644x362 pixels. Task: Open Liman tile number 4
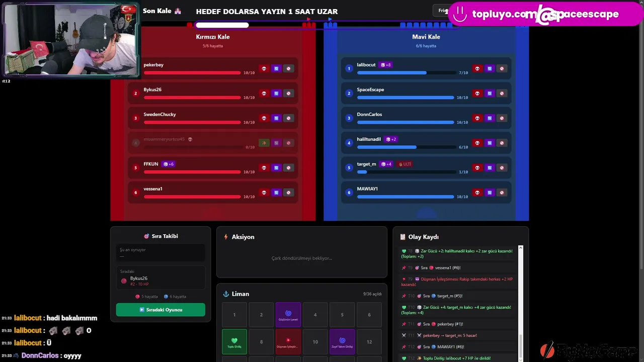(315, 315)
